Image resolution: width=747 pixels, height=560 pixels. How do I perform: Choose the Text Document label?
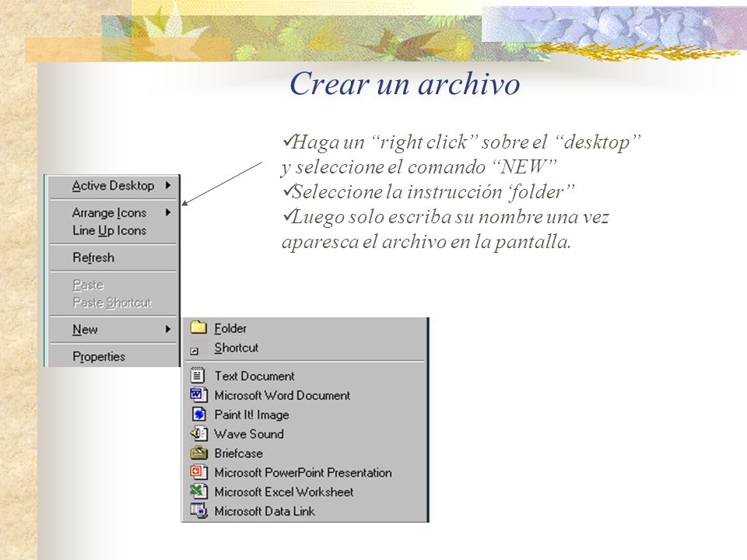tap(254, 376)
